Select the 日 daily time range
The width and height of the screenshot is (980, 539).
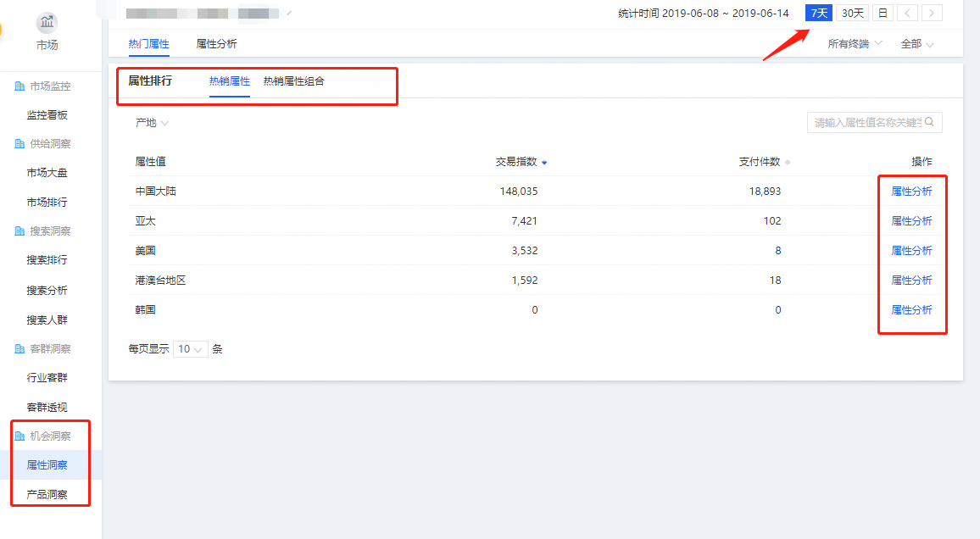coord(883,13)
